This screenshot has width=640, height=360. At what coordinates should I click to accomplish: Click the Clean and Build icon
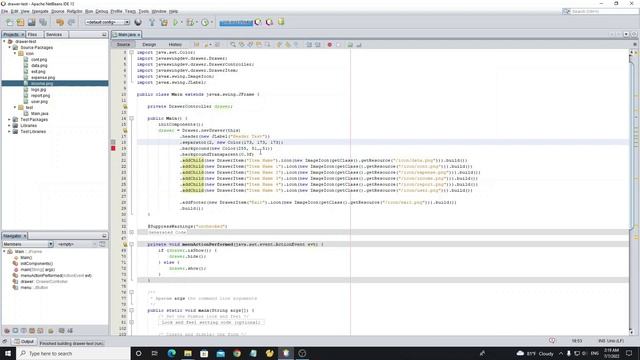[164, 22]
